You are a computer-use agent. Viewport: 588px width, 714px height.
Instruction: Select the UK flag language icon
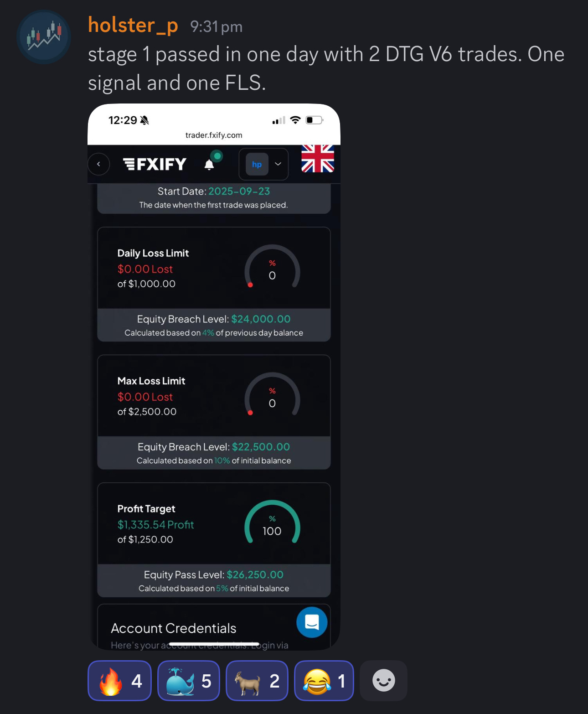coord(318,158)
